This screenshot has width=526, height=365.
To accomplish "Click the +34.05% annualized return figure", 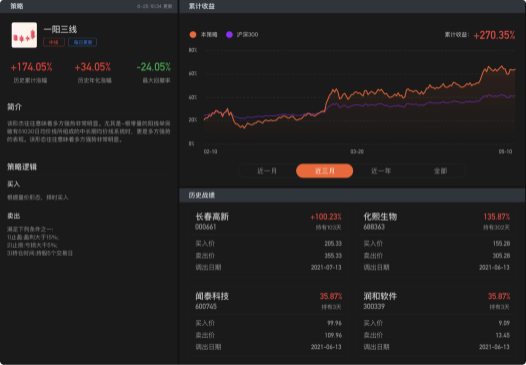I will tap(93, 67).
